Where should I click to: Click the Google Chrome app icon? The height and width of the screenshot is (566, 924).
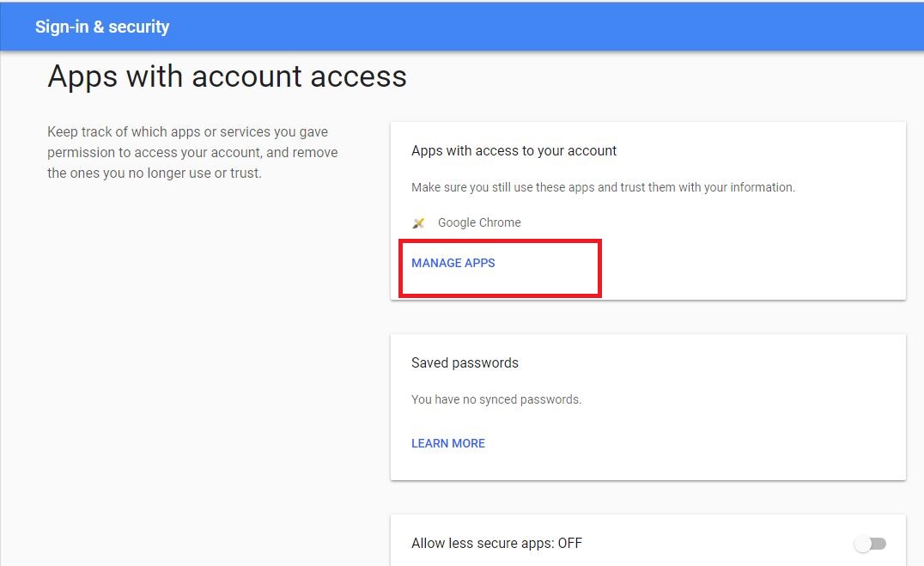pyautogui.click(x=418, y=223)
